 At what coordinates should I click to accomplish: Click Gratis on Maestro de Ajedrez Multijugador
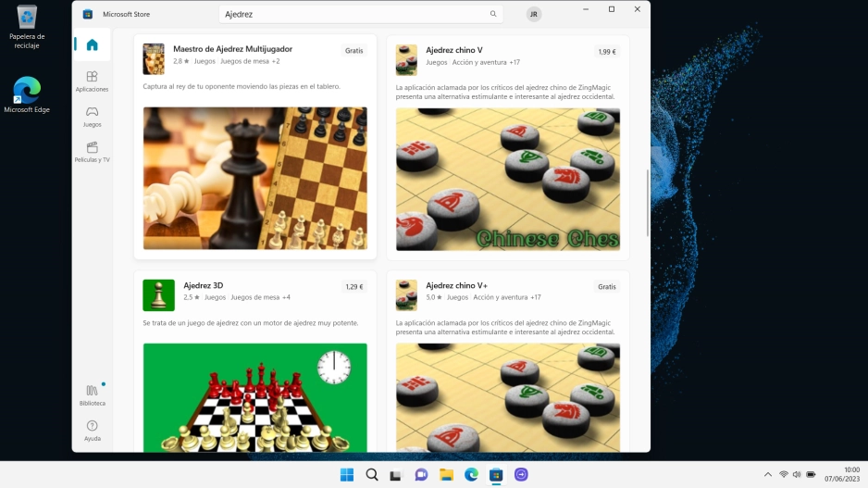[x=354, y=51]
